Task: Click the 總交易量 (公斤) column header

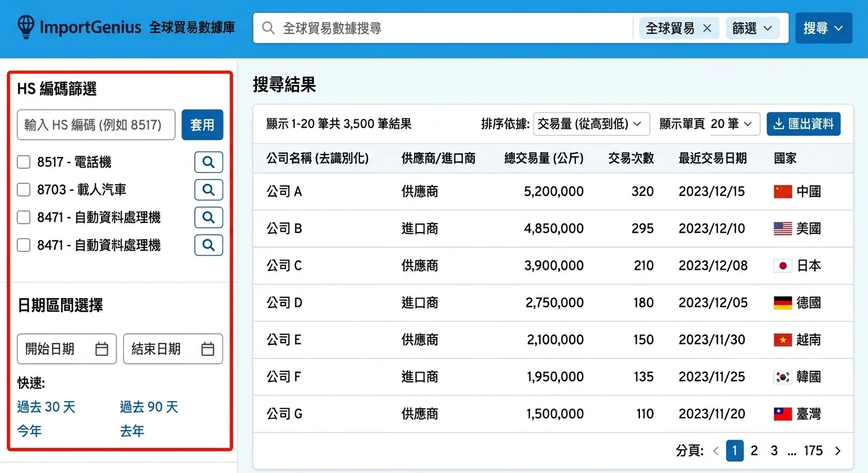Action: coord(544,158)
